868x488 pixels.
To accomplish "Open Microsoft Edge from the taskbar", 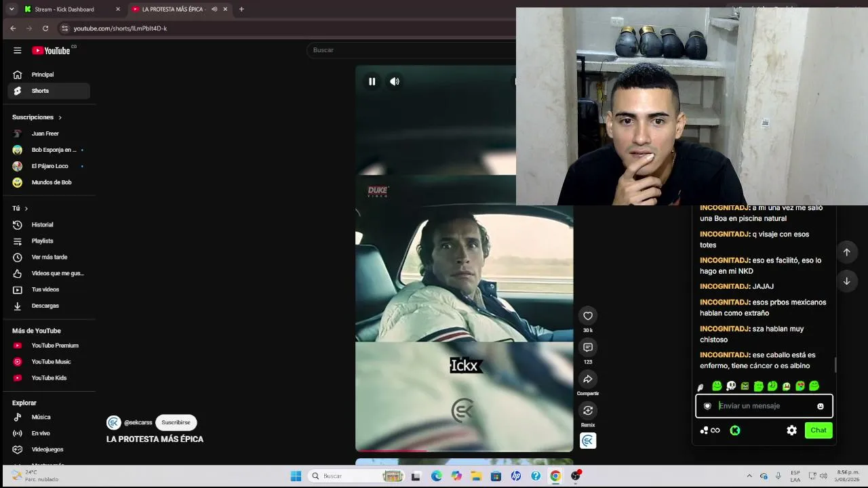I will (x=436, y=476).
